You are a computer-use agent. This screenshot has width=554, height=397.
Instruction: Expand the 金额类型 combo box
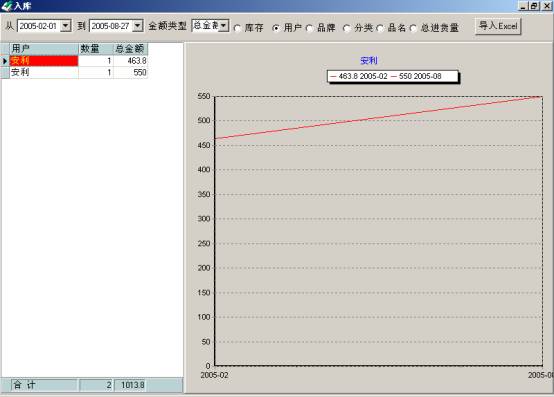coord(223,25)
